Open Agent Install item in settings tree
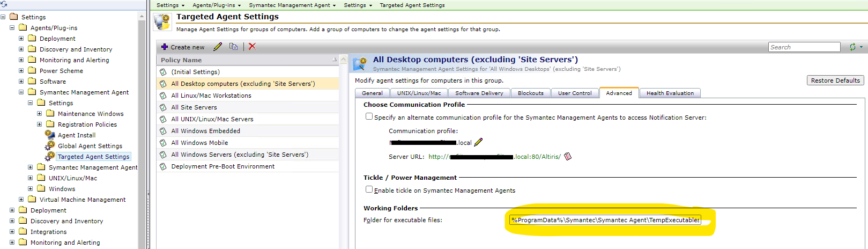Screen dimensions: 868x249 click(x=76, y=135)
